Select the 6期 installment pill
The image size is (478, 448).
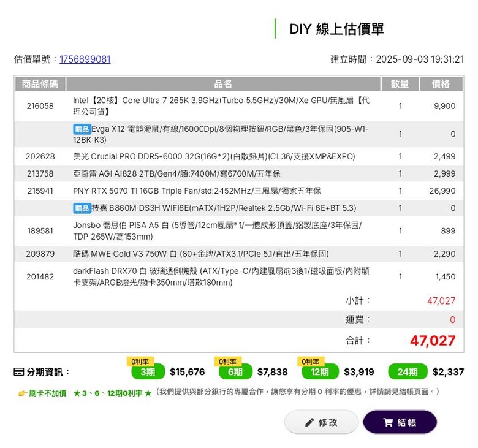[235, 372]
